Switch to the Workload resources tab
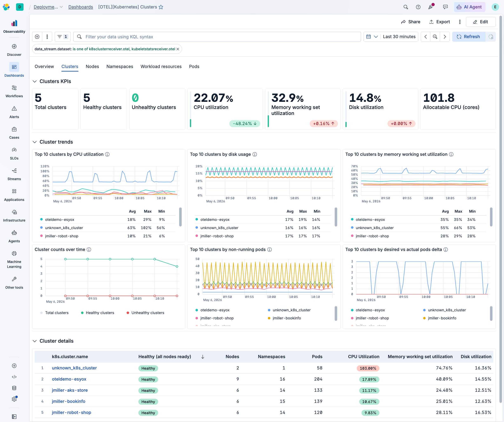This screenshot has width=504, height=422. 161,67
